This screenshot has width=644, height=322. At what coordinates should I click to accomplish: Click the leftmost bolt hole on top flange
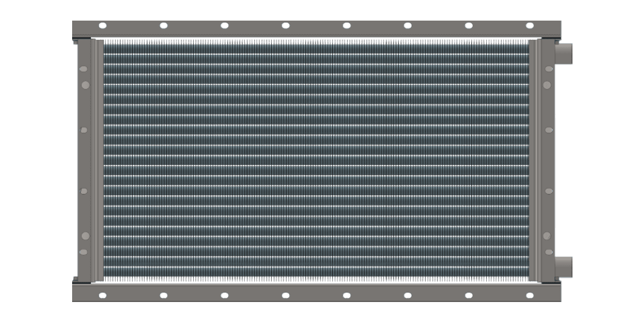(102, 26)
